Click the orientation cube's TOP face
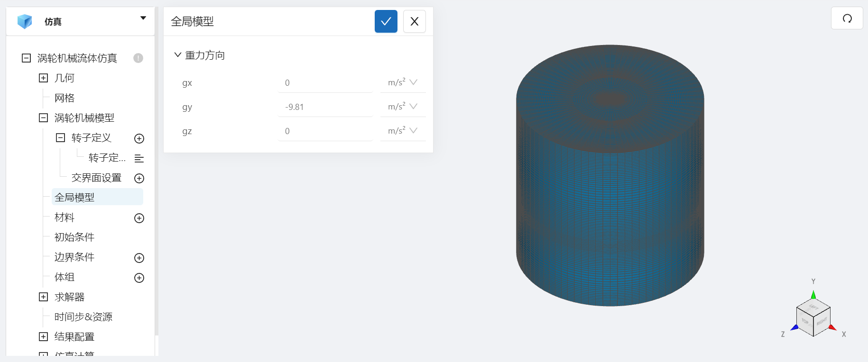Viewport: 868px width, 362px height. coord(805,321)
